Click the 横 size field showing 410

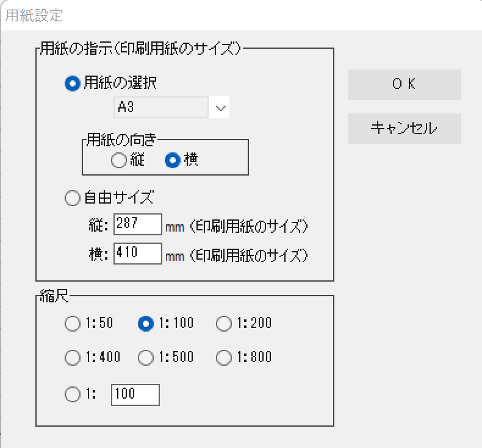click(x=137, y=254)
